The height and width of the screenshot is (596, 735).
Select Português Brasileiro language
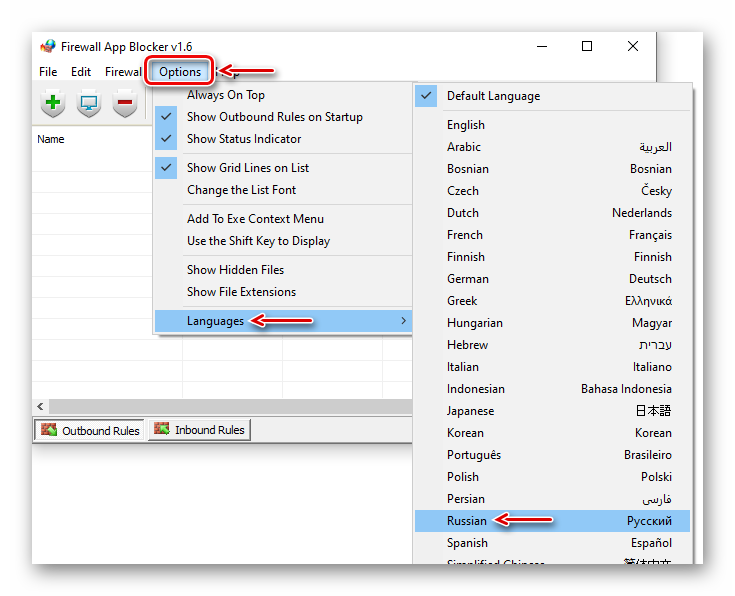click(552, 455)
